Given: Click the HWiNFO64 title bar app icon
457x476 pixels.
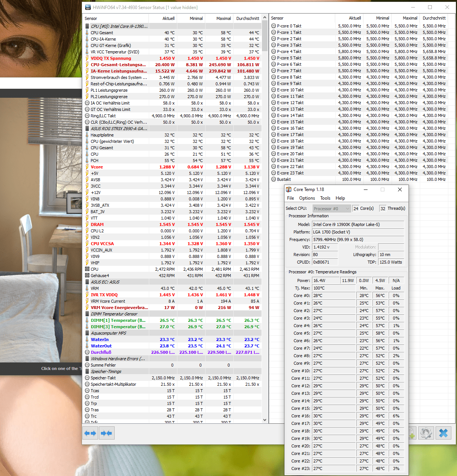Looking at the screenshot, I should pyautogui.click(x=88, y=7).
